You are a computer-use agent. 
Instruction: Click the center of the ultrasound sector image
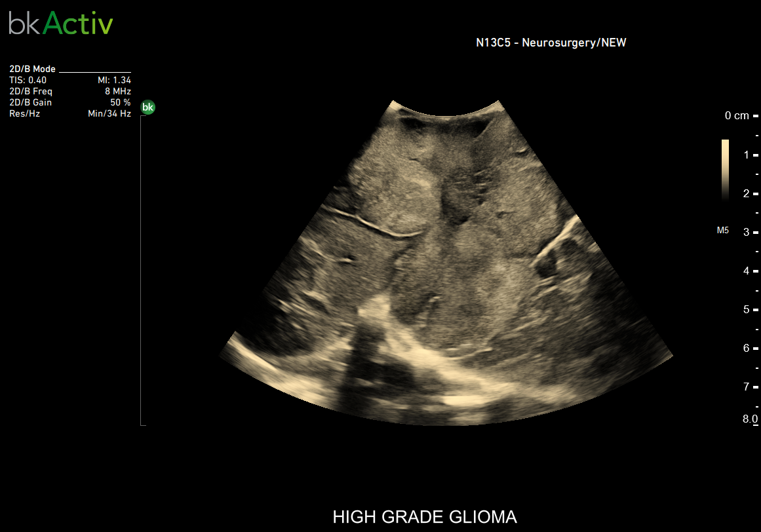click(446, 263)
